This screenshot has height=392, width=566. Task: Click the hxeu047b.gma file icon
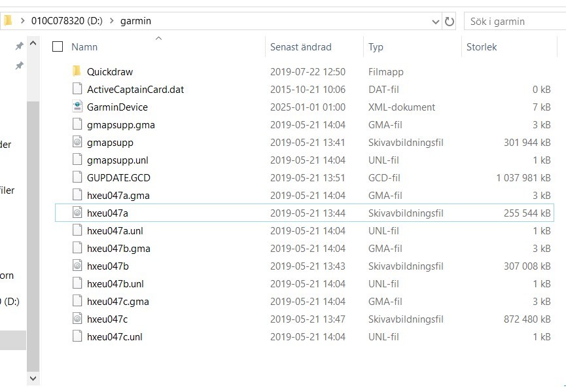[77, 248]
